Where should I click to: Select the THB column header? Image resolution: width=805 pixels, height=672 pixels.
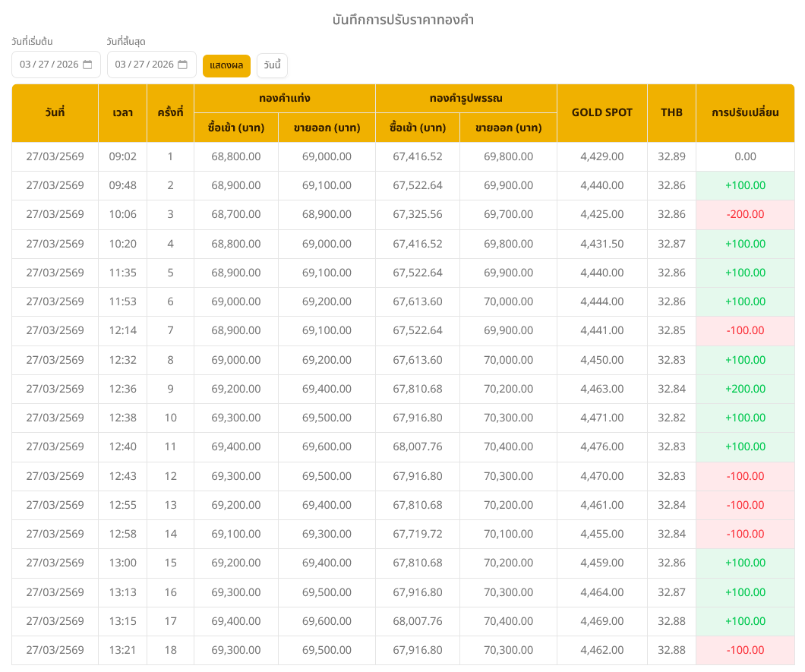click(671, 113)
